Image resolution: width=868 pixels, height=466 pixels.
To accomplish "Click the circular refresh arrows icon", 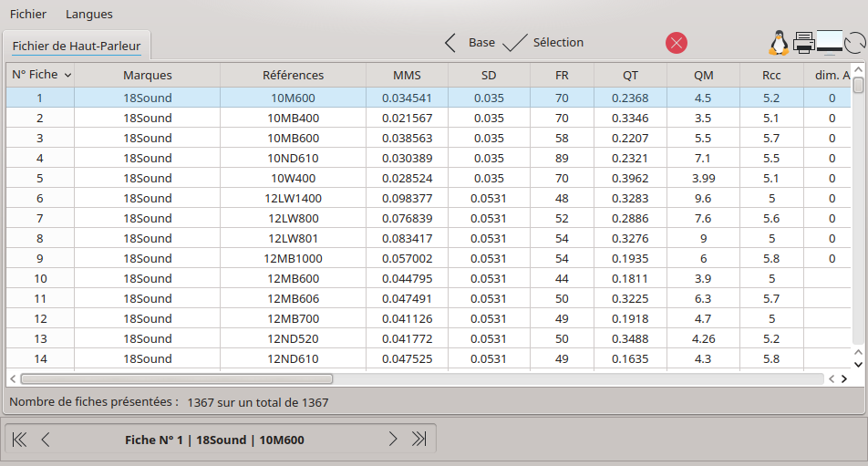I will pos(854,43).
